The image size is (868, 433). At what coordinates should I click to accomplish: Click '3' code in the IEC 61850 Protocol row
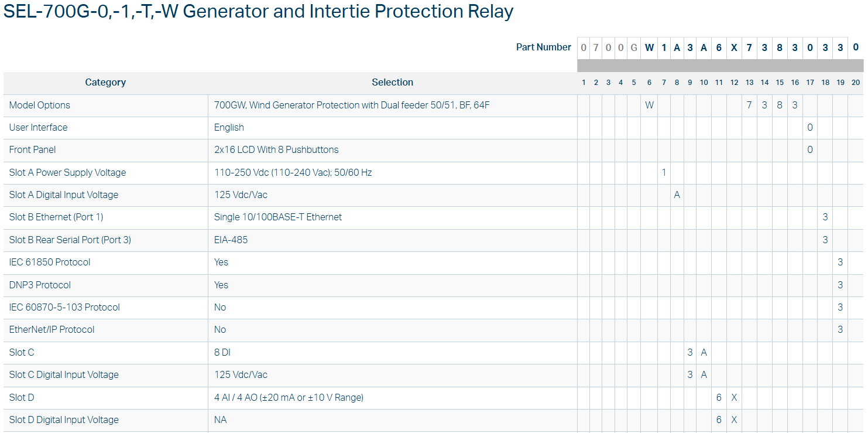(840, 262)
